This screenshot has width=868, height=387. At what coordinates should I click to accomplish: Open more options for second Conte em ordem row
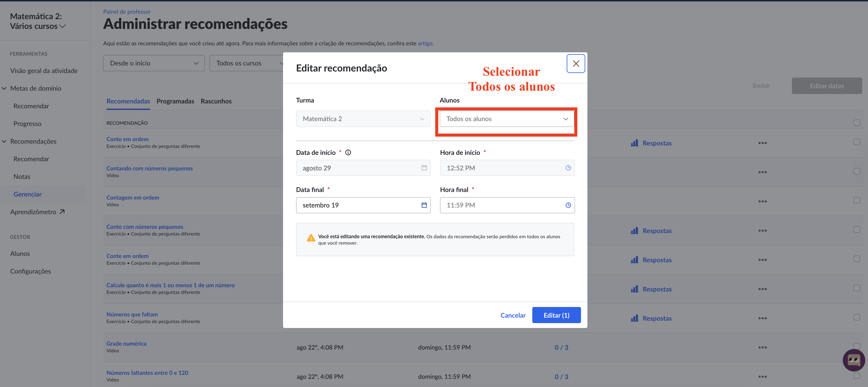click(x=762, y=260)
